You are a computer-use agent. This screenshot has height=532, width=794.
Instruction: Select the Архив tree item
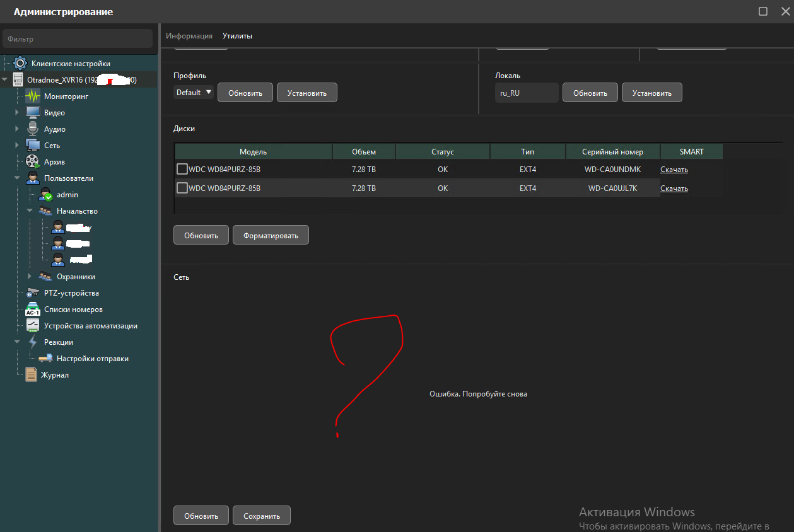coord(54,162)
